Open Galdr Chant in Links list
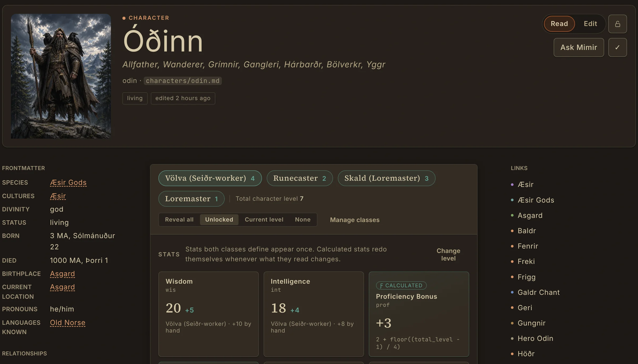Image resolution: width=638 pixels, height=364 pixels. click(x=539, y=293)
